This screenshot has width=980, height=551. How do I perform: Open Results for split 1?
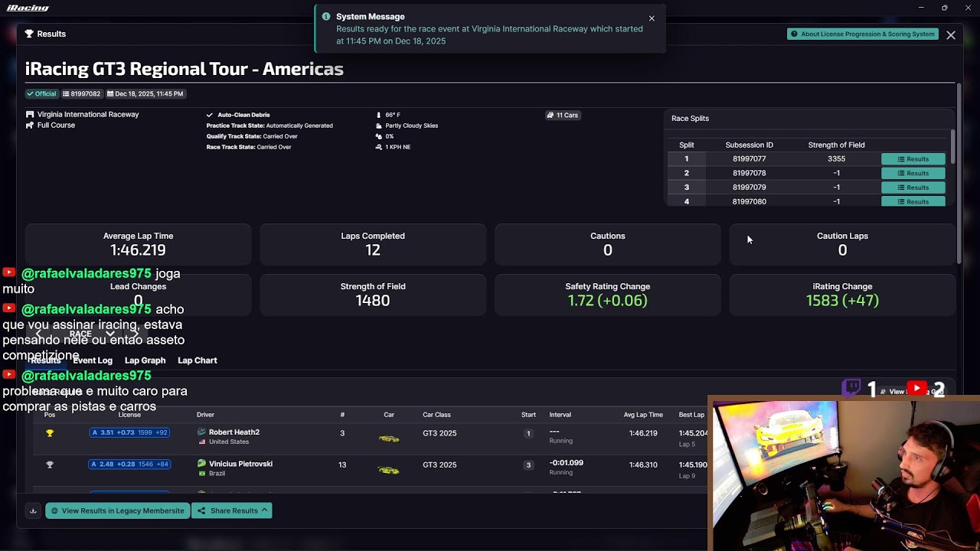click(913, 159)
